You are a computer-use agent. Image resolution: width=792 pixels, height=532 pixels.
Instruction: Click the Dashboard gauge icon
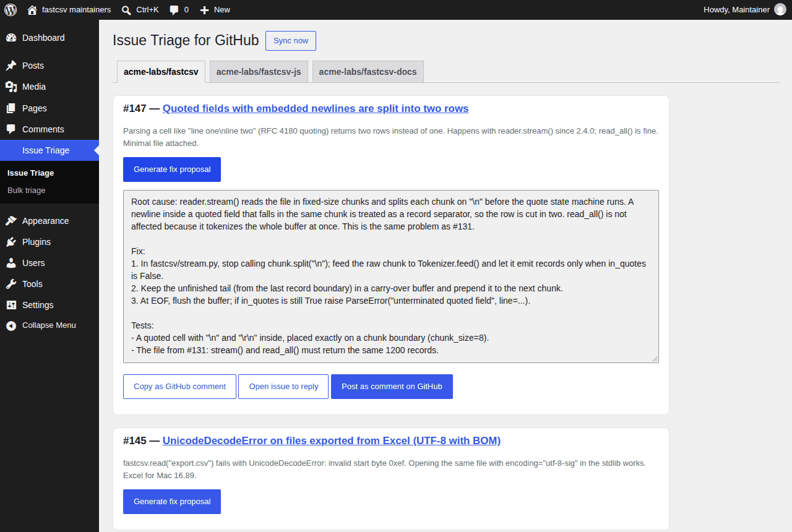(x=11, y=38)
